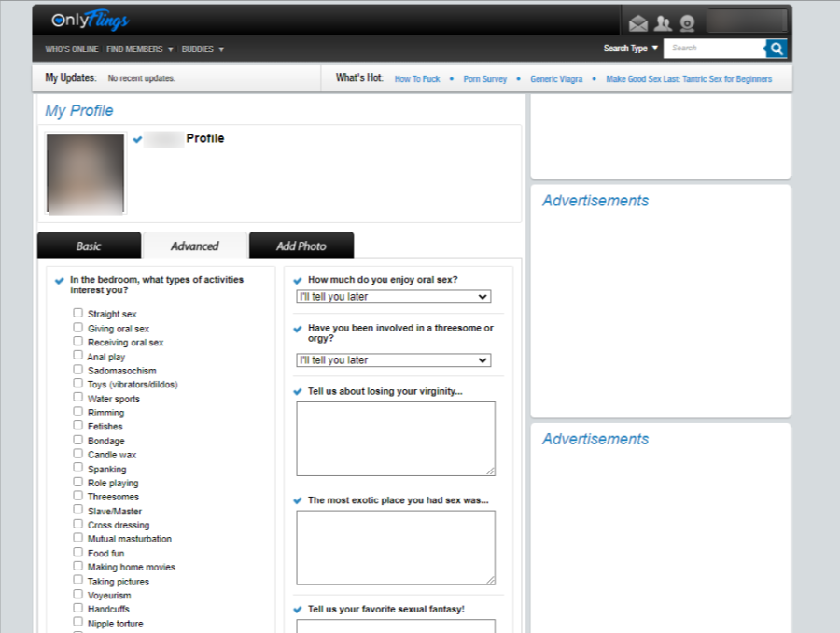840x633 pixels.
Task: Enable the Food fun checkbox
Action: point(78,553)
